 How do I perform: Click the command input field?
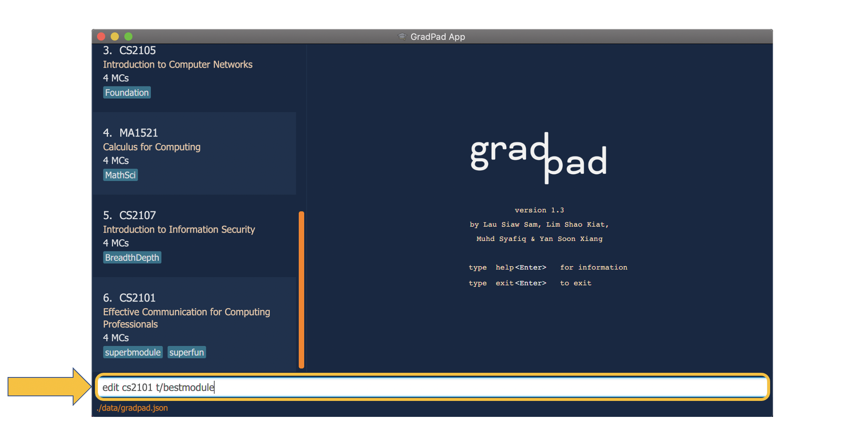pos(432,387)
